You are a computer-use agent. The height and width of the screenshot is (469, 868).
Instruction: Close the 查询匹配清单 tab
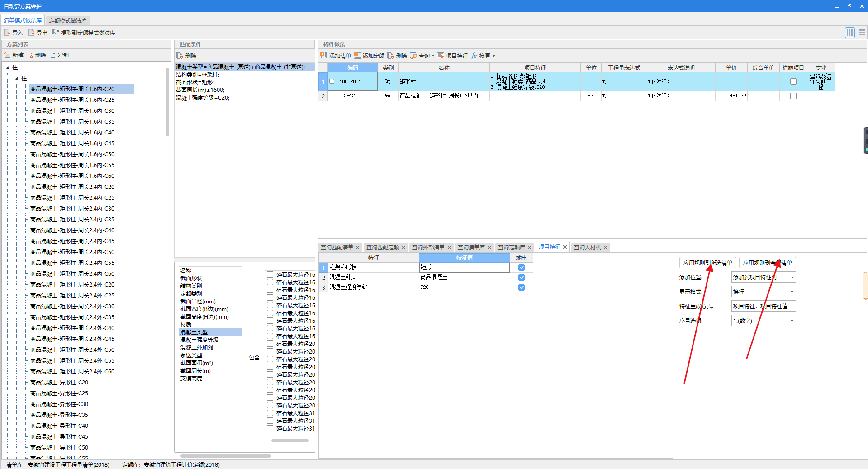pos(358,247)
